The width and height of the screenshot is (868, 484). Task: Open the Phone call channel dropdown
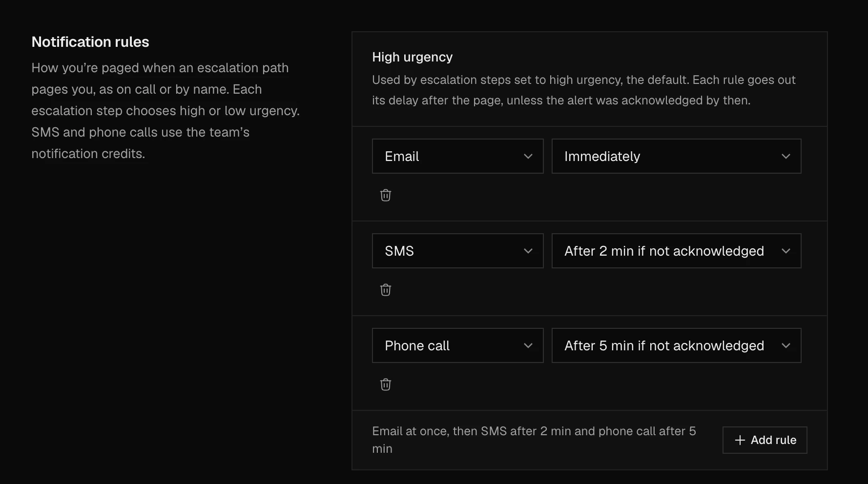[x=457, y=345]
